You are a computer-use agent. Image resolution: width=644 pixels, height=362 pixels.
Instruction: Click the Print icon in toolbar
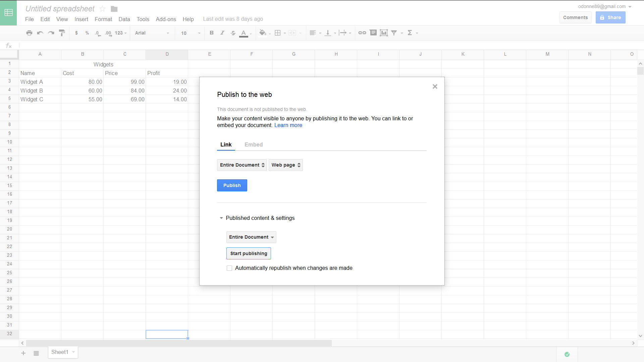30,33
